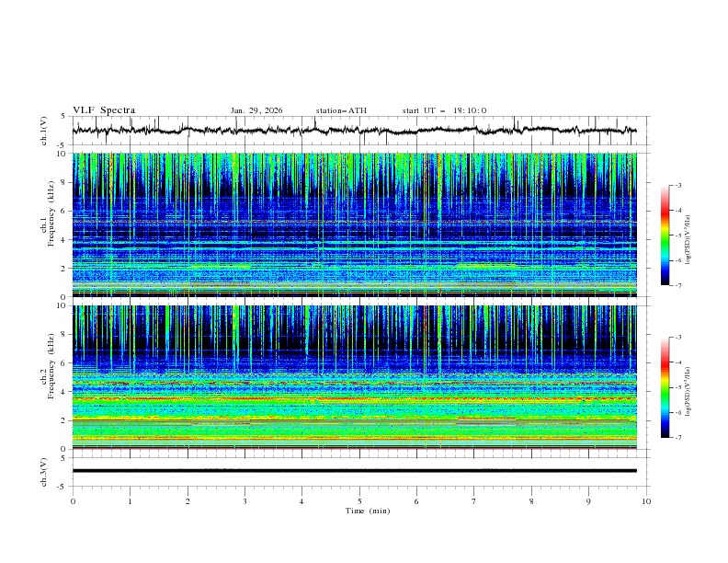Click the ch.2 PSD color bar

coord(665,387)
